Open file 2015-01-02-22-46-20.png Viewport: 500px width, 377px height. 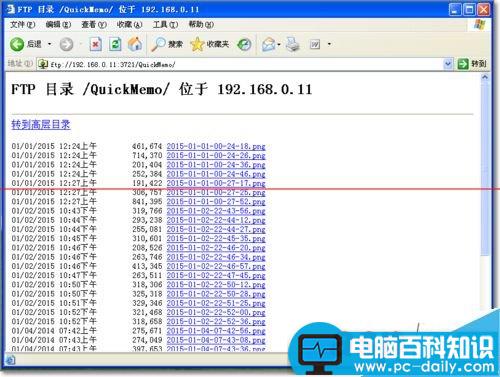click(x=216, y=248)
